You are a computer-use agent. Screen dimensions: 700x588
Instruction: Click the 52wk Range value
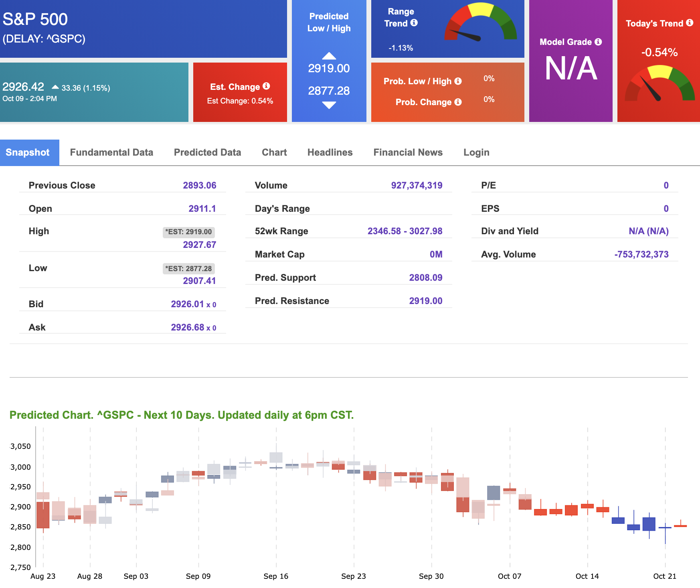405,231
